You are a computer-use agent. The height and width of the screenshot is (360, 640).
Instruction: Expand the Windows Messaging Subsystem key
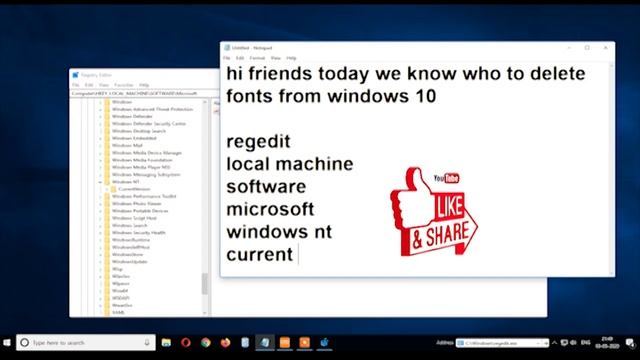pos(100,175)
